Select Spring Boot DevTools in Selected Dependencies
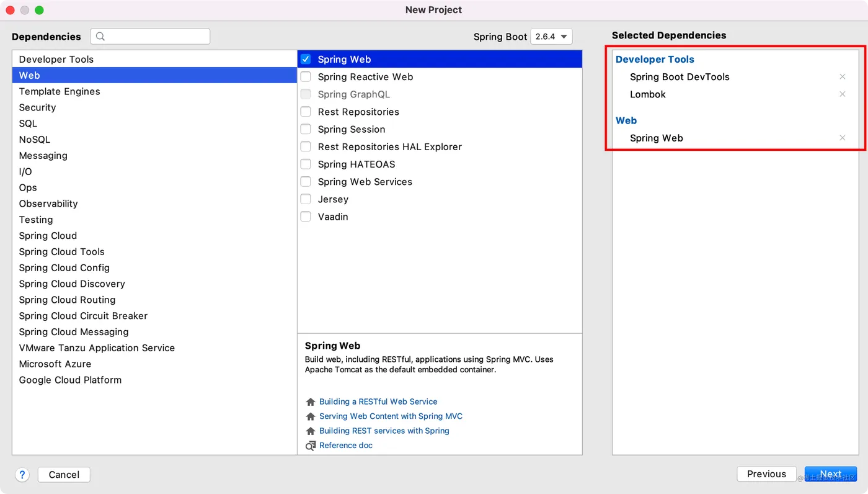 coord(680,77)
